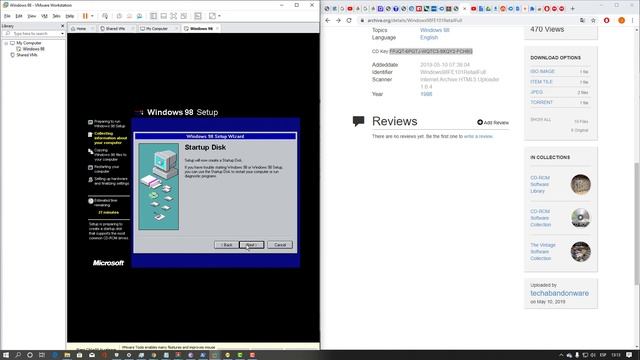Open the English language link
Screen dimensions: 640x360
[x=429, y=38]
